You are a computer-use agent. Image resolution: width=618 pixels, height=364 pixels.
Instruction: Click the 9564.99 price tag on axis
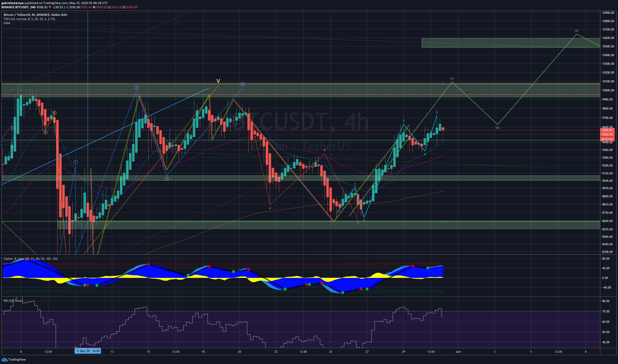point(607,134)
